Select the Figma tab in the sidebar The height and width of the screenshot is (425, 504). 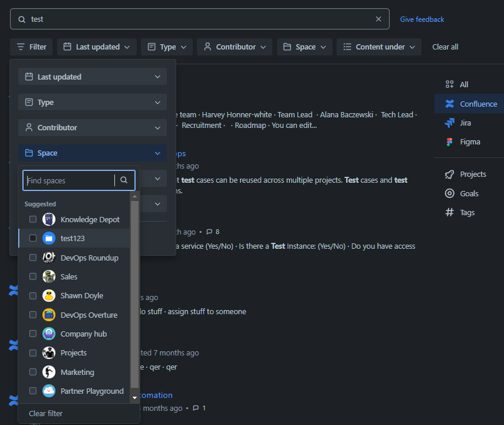point(469,142)
